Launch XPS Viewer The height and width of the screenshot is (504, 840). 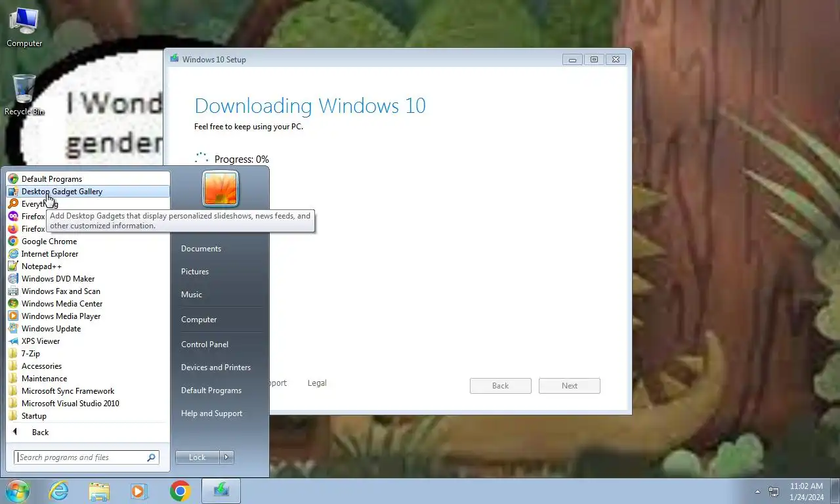click(x=88, y=341)
